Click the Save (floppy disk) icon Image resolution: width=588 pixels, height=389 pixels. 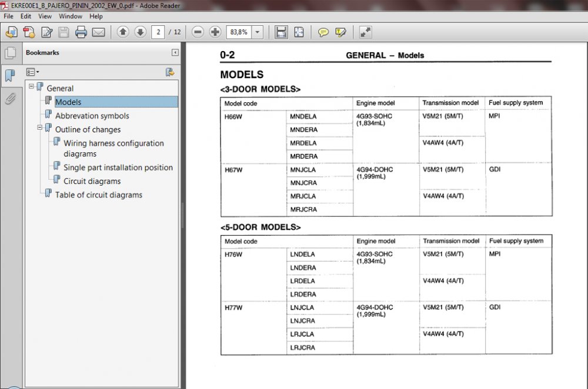pyautogui.click(x=64, y=32)
